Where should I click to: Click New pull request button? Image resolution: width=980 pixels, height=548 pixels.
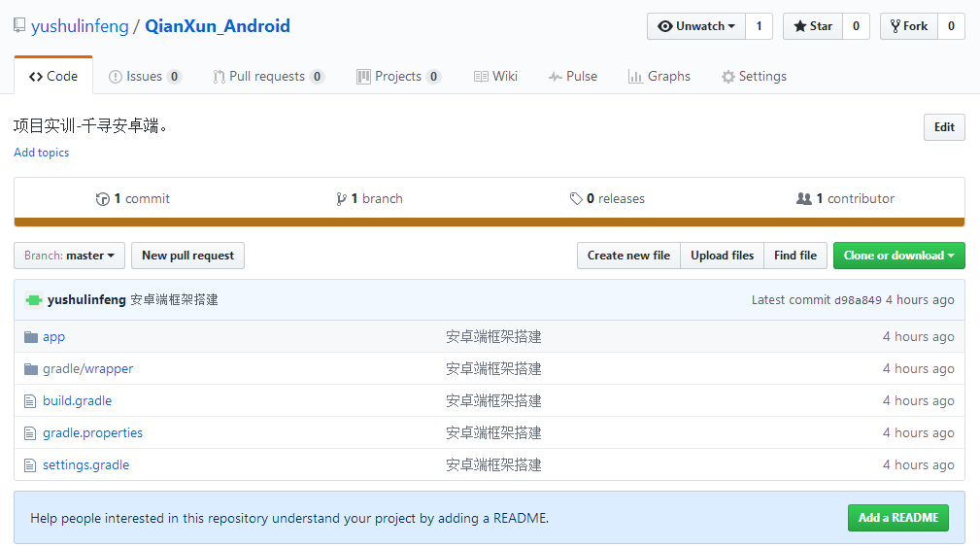pos(187,256)
